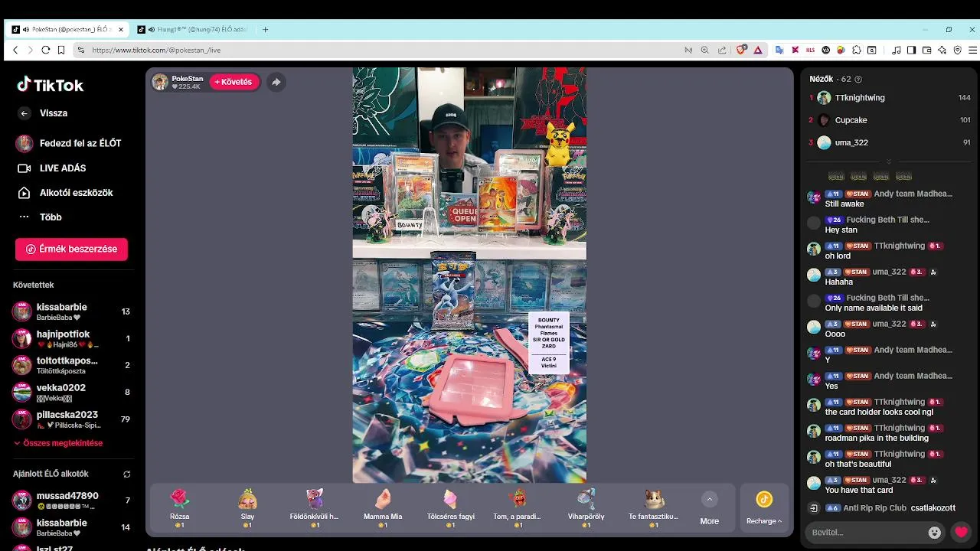Open the vekka0202 live stream
980x551 pixels.
pyautogui.click(x=71, y=392)
